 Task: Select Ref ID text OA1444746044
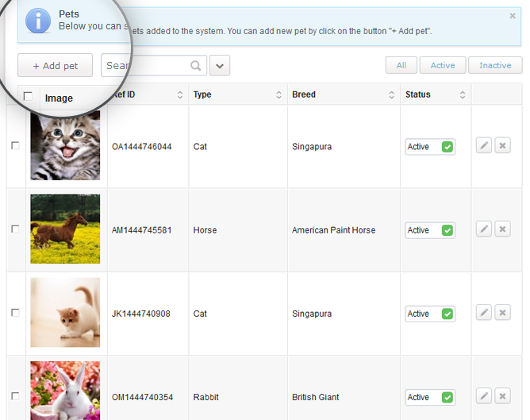[x=142, y=147]
